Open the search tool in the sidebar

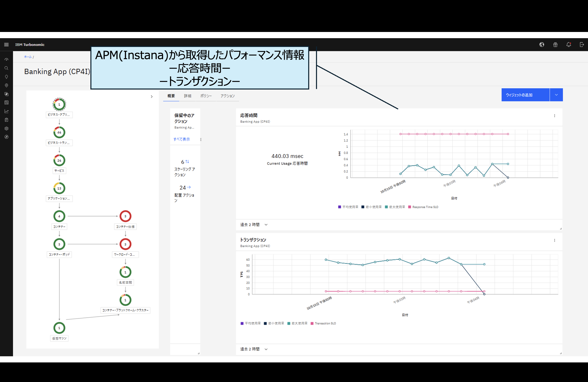pos(6,68)
